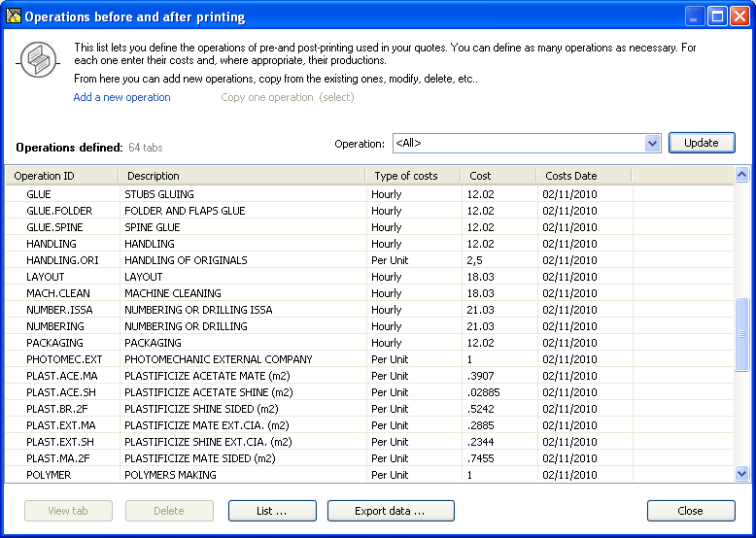This screenshot has height=538, width=756.
Task: Click POLYMERS MAKING description
Action: [x=170, y=475]
